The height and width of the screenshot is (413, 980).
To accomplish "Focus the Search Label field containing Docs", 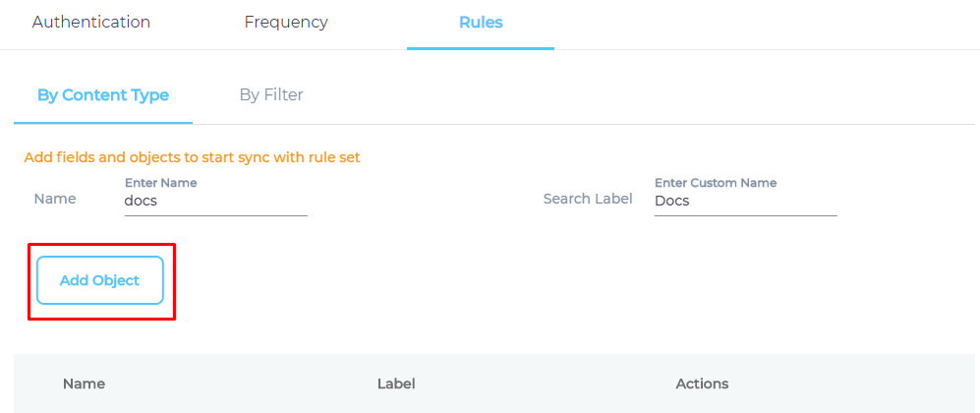I will coord(746,202).
